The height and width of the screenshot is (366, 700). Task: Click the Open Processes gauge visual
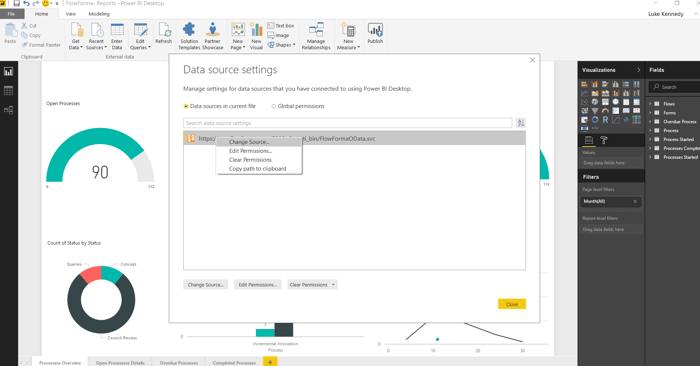click(x=100, y=156)
